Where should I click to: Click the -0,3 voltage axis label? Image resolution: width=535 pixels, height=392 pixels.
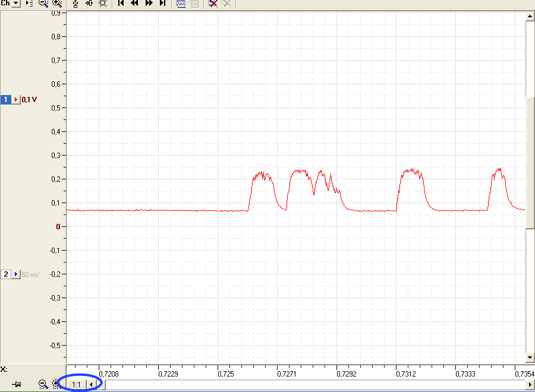tap(55, 298)
